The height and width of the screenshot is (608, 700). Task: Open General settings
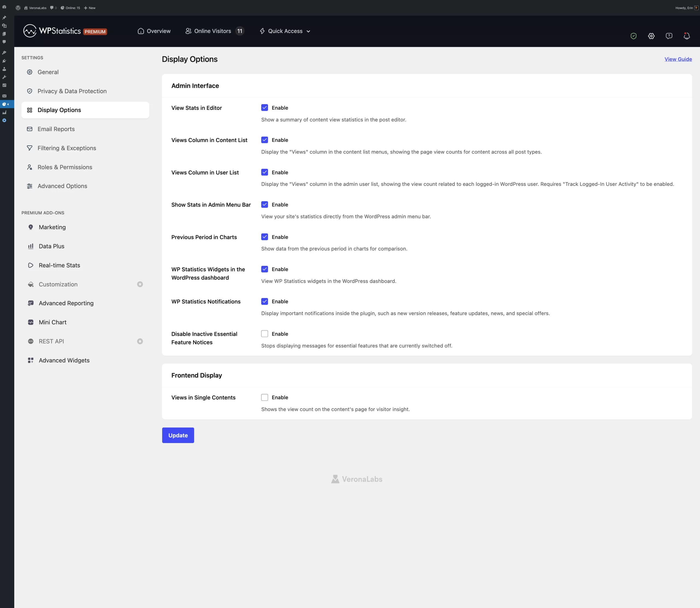coord(85,72)
